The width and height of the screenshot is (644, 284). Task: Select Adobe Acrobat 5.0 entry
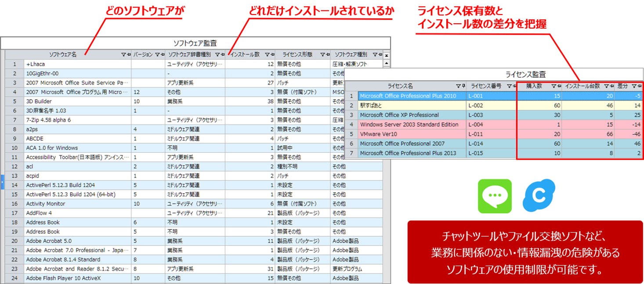click(48, 241)
